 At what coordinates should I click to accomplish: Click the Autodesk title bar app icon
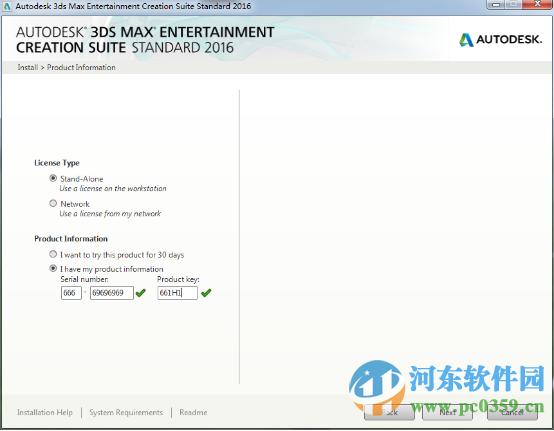[7, 6]
